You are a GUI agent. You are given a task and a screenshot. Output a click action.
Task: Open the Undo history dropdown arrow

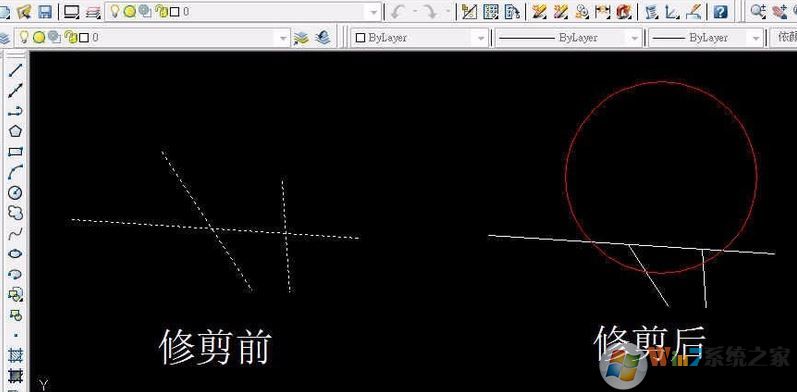click(x=415, y=12)
